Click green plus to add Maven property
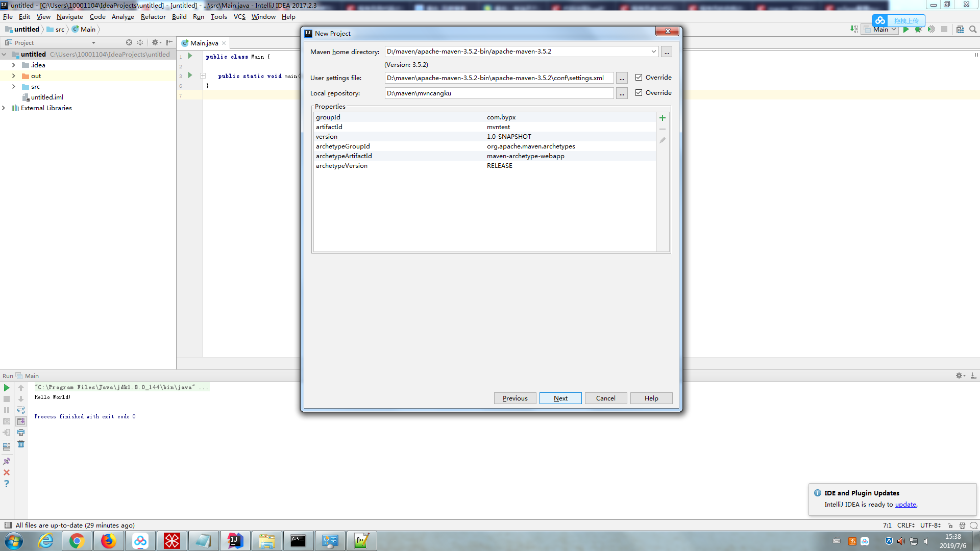 pos(662,118)
